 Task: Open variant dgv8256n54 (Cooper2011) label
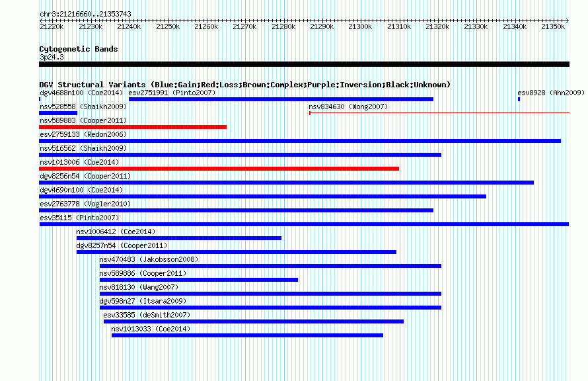[85, 176]
